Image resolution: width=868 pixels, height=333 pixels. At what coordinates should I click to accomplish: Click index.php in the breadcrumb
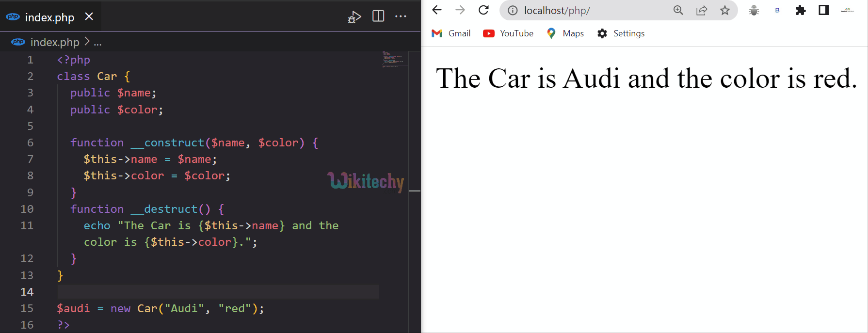55,42
